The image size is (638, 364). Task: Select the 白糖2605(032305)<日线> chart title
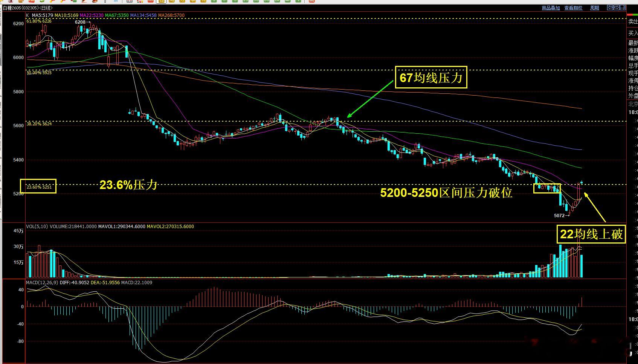27,8
